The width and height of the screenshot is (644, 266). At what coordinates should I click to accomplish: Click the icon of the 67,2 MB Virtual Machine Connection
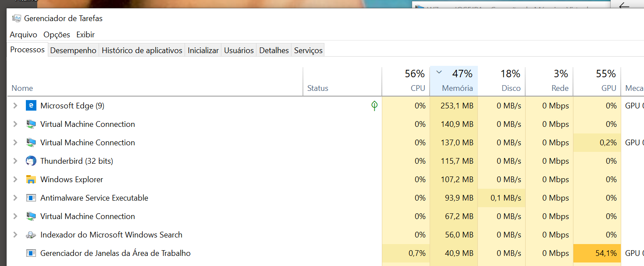tap(31, 216)
